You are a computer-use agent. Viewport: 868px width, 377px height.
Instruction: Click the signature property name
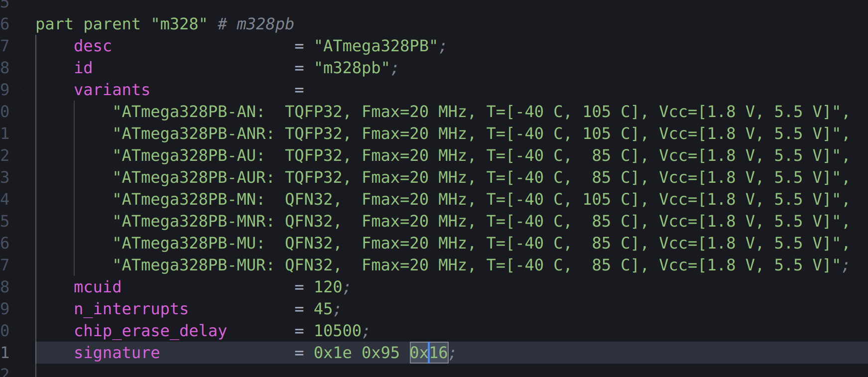(x=117, y=353)
